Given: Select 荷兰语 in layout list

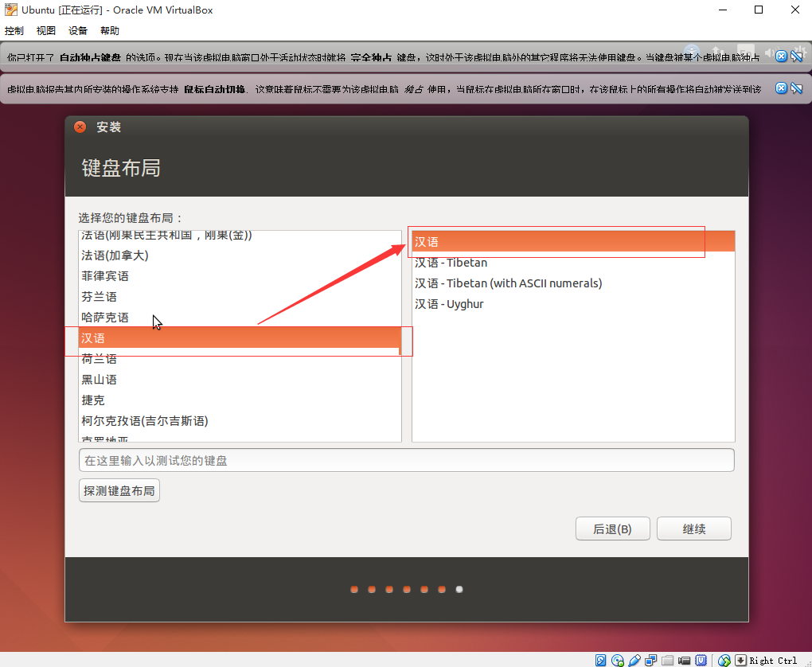Looking at the screenshot, I should click(x=240, y=359).
